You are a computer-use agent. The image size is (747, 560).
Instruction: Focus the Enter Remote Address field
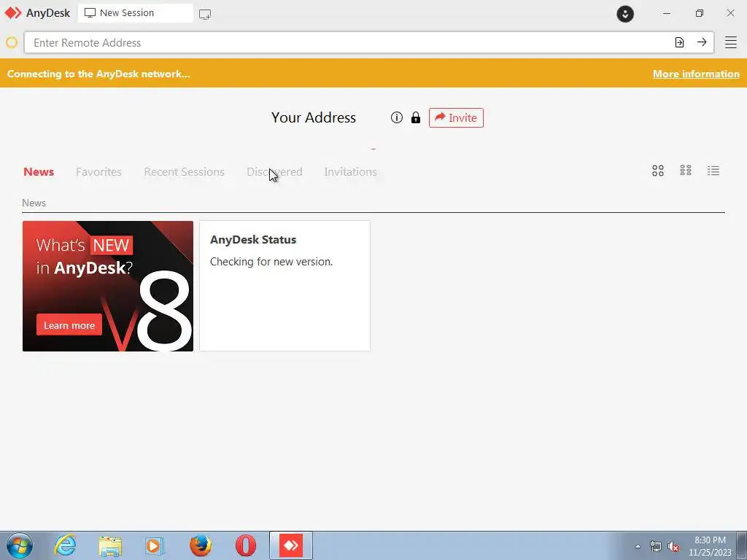click(x=368, y=43)
